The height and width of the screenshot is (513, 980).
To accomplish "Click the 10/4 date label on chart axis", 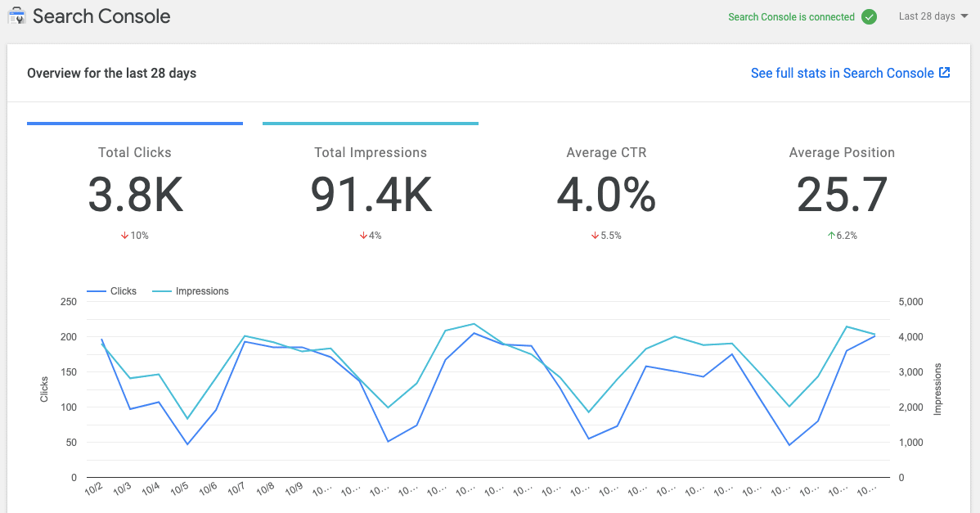I will click(x=151, y=489).
